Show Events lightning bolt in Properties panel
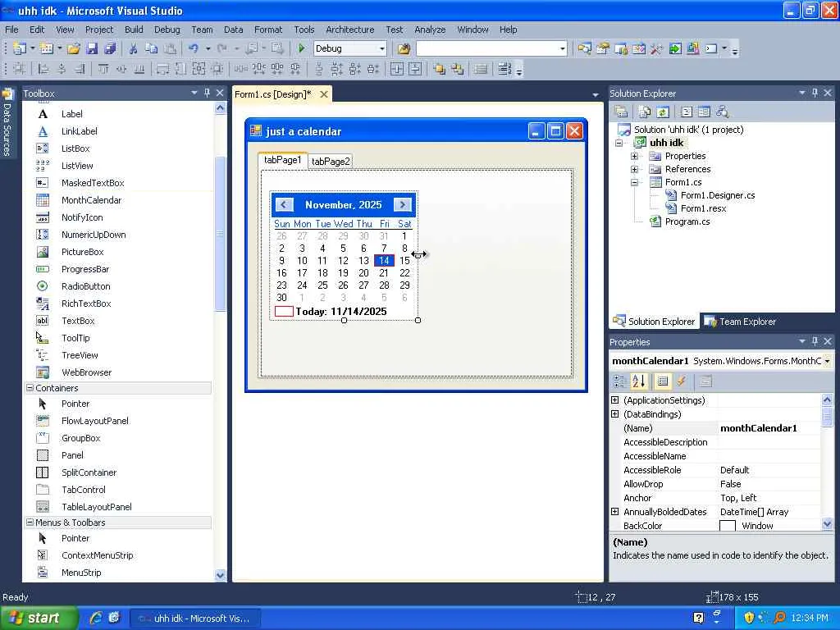 [682, 381]
